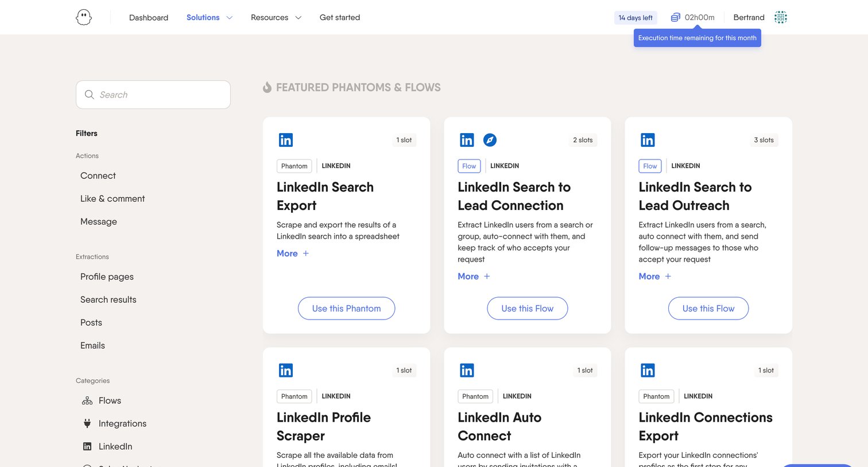Image resolution: width=868 pixels, height=467 pixels.
Task: Filter by Like & comment action
Action: 113,199
